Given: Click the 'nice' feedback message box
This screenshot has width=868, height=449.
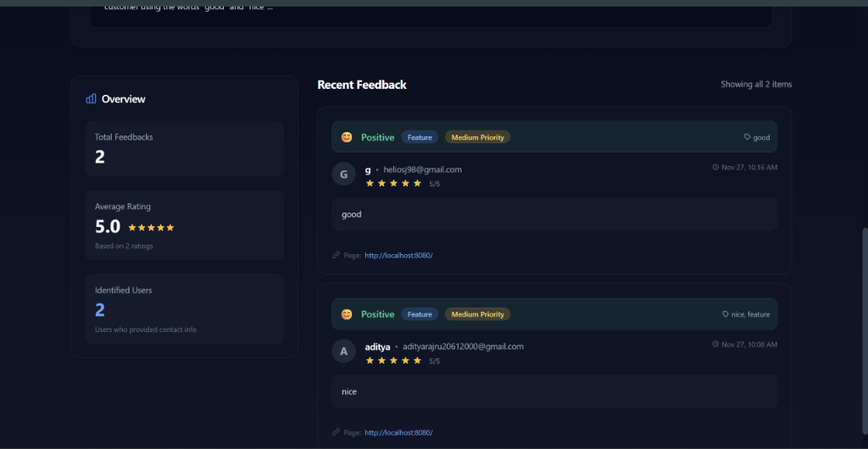Looking at the screenshot, I should (x=554, y=391).
